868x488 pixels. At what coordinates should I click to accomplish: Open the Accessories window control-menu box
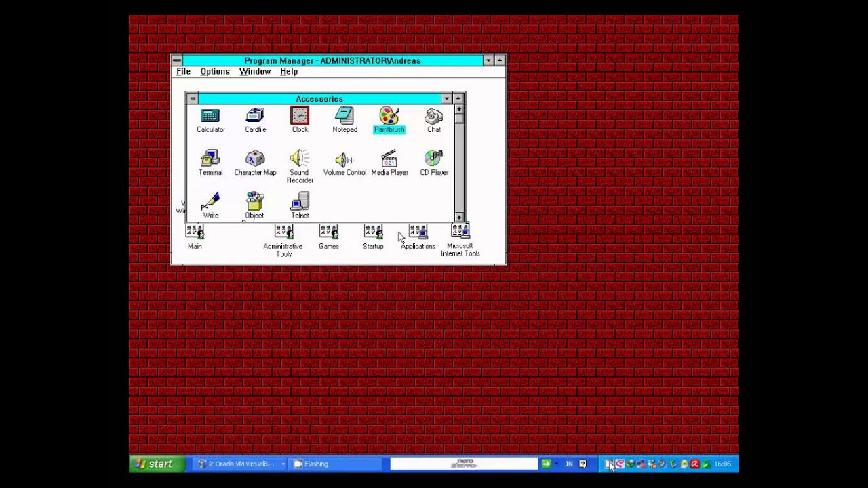tap(193, 99)
